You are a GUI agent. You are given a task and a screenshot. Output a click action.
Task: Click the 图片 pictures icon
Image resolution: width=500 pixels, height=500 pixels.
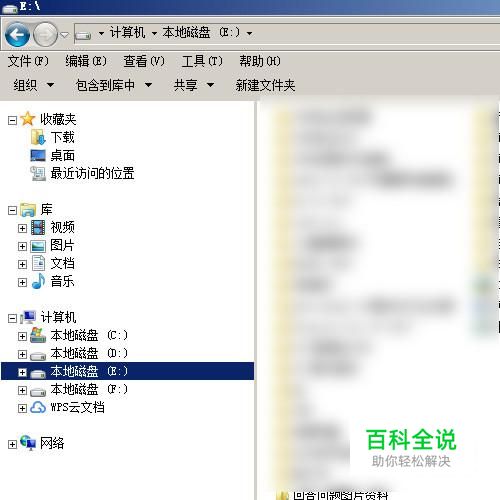click(x=38, y=246)
